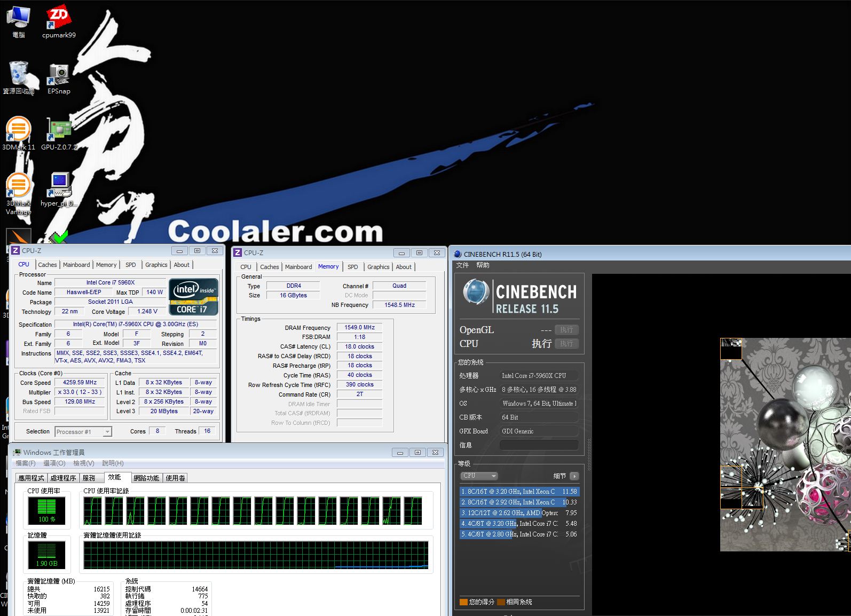Select ranking row 3 AMD Opteron 7.95
Screen dimensions: 851x616
(519, 513)
